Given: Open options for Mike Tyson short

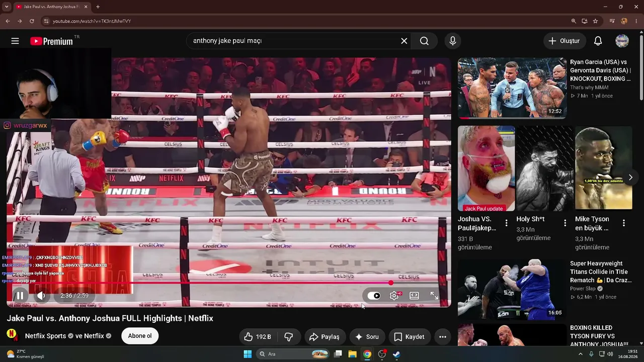Looking at the screenshot, I should 624,223.
